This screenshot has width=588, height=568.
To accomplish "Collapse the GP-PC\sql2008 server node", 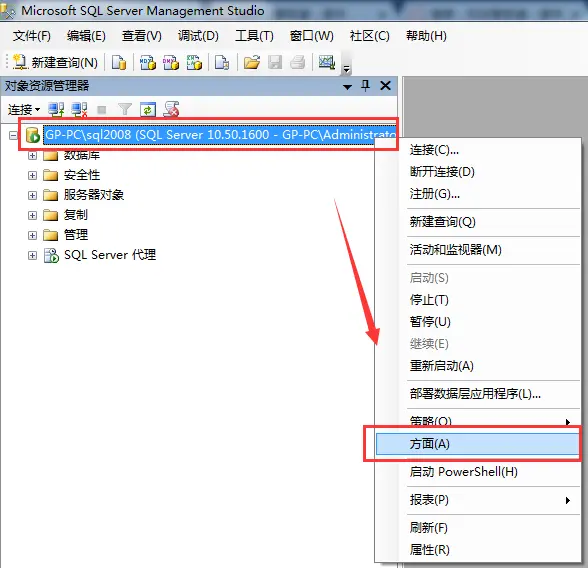I will tap(13, 135).
